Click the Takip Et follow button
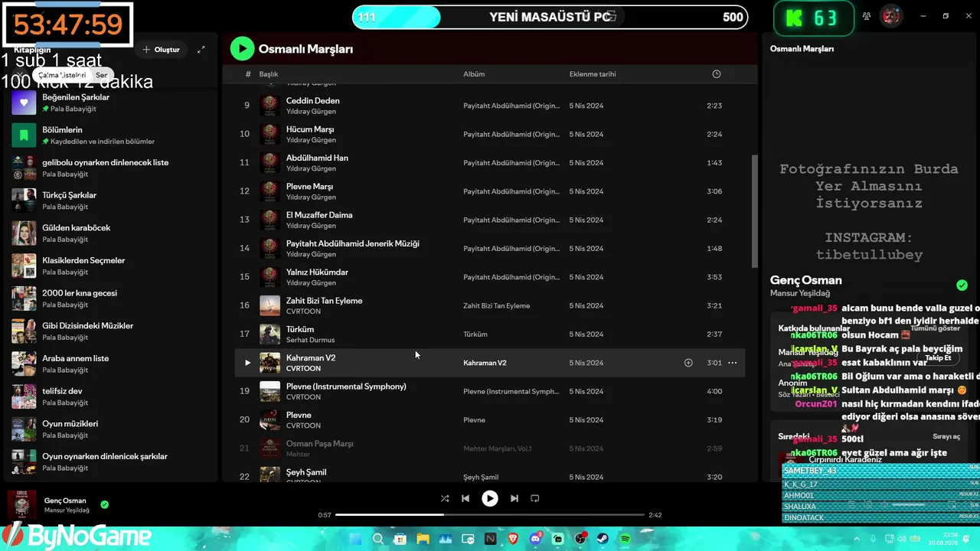The image size is (980, 551). coord(938,357)
